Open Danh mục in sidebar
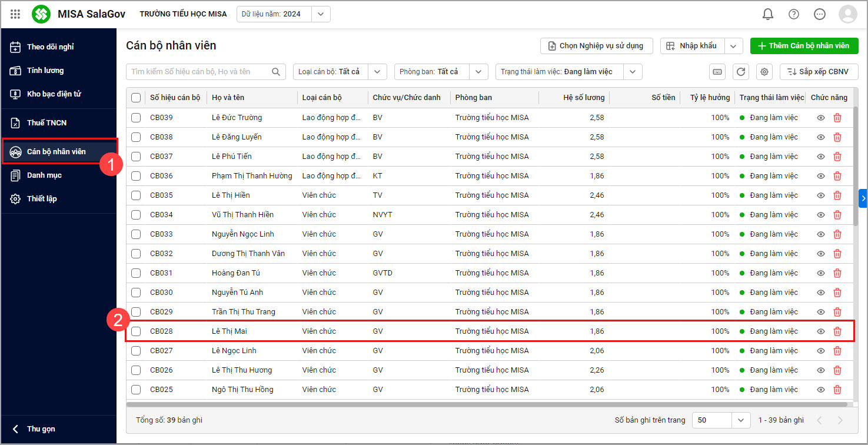The image size is (868, 445). point(58,175)
